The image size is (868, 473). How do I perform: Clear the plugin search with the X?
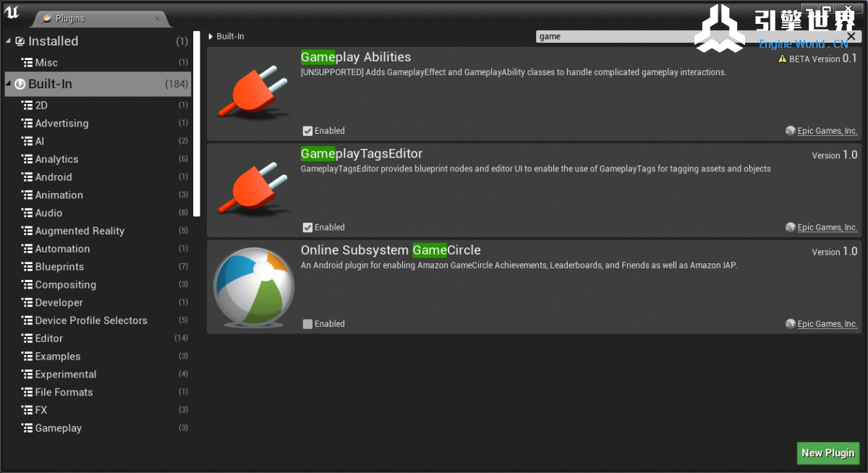(x=851, y=36)
